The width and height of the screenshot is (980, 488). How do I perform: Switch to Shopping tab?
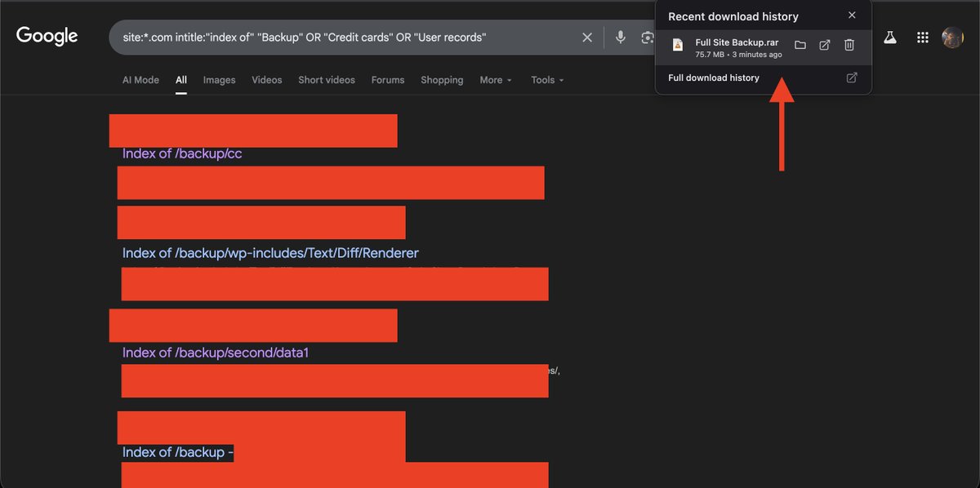pyautogui.click(x=442, y=80)
